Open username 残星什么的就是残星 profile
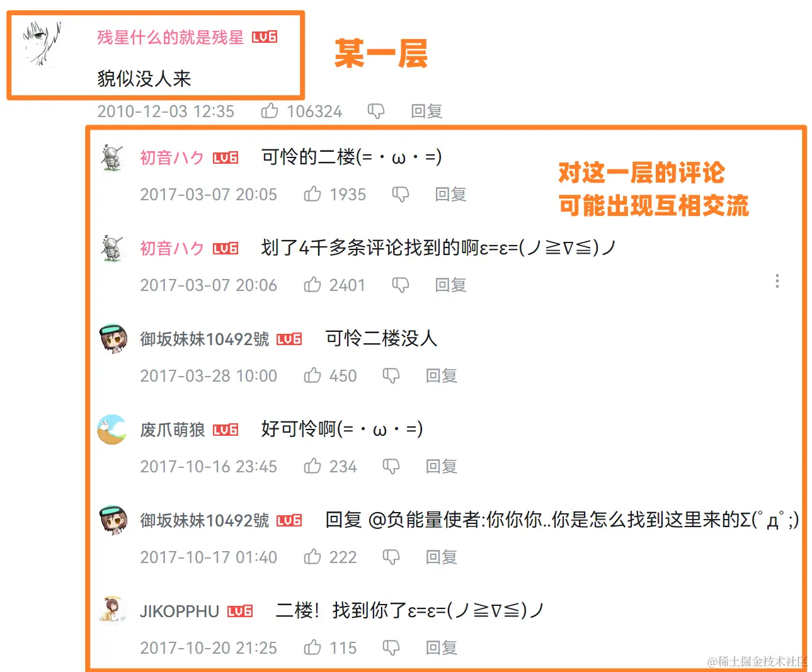This screenshot has width=812, height=672. pyautogui.click(x=170, y=37)
